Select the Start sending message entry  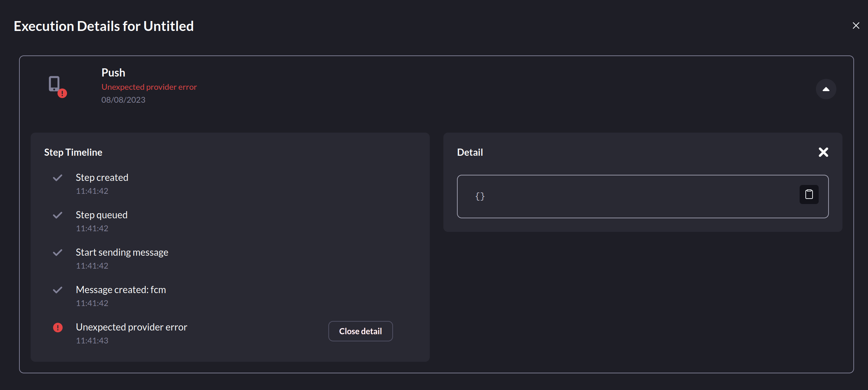[x=122, y=252]
